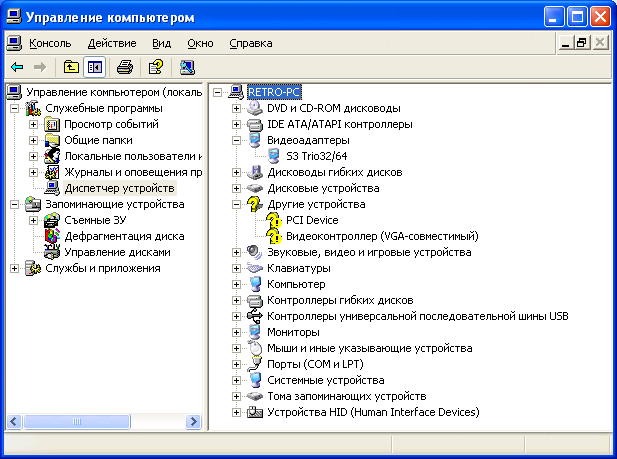Click the Системные устройства icon
Image resolution: width=617 pixels, height=459 pixels.
255,380
